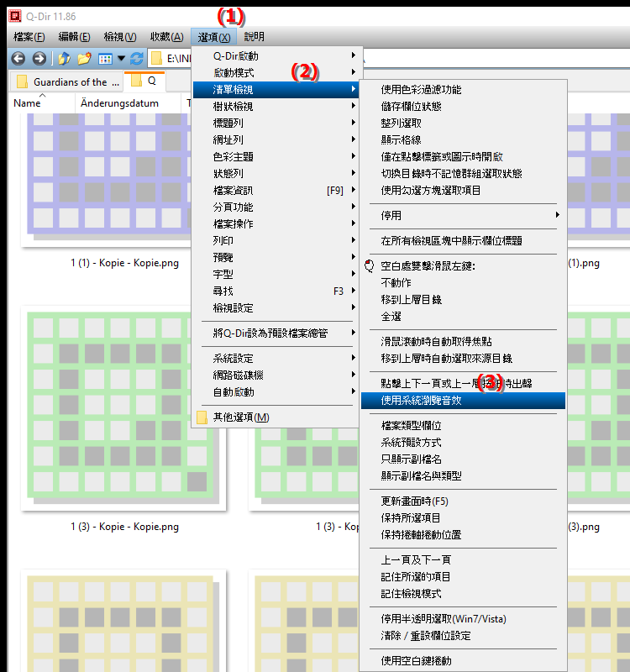
Task: Choose 移到上層目錄 for blank-area click
Action: (464, 299)
